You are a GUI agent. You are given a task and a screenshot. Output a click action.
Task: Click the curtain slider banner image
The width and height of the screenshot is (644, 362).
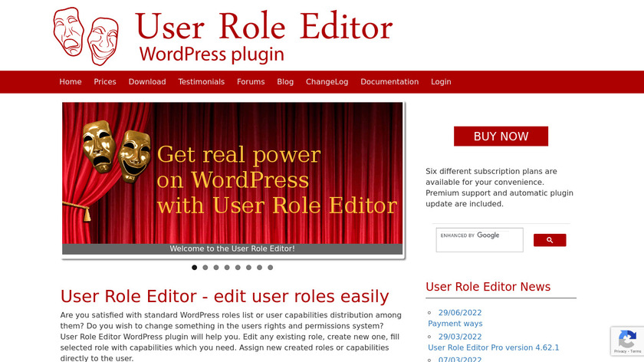tap(232, 173)
